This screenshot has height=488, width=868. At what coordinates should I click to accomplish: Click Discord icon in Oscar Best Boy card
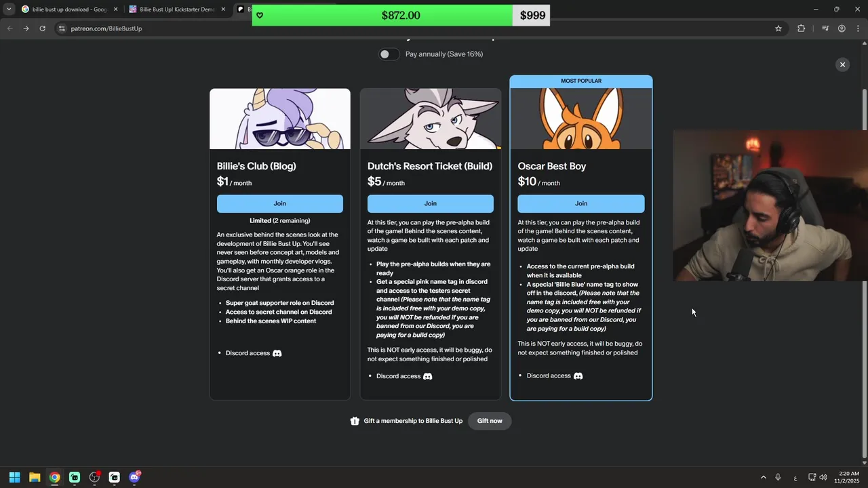coord(578,375)
